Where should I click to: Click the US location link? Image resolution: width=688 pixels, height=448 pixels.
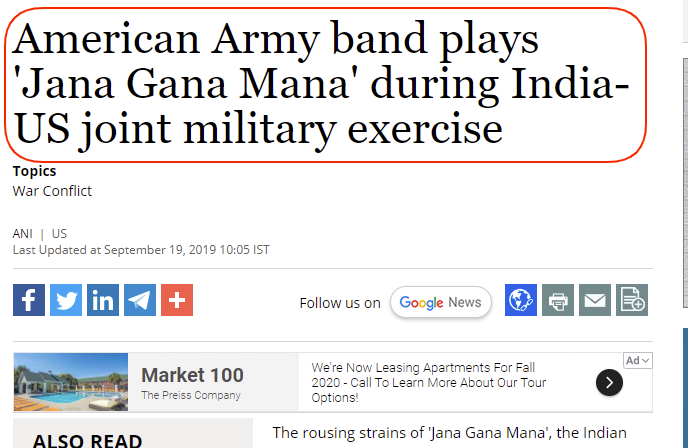59,233
